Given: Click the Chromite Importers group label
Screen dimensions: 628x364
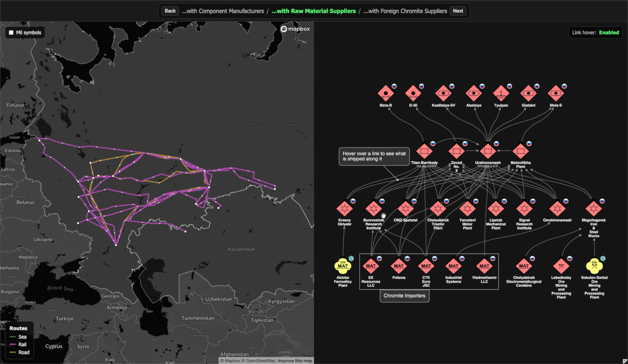Looking at the screenshot, I should tap(404, 296).
